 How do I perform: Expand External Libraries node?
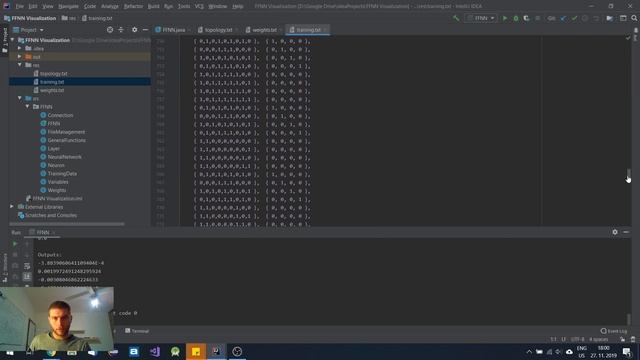pyautogui.click(x=12, y=207)
